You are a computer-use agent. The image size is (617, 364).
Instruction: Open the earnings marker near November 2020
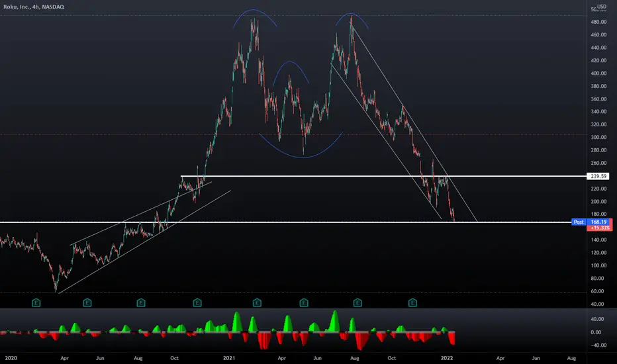tap(197, 302)
